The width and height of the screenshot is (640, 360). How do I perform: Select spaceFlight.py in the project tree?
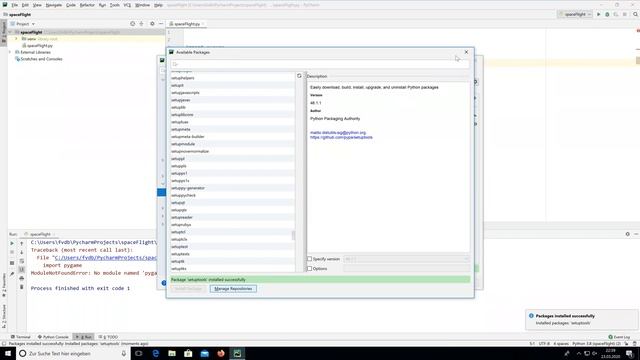(37, 46)
